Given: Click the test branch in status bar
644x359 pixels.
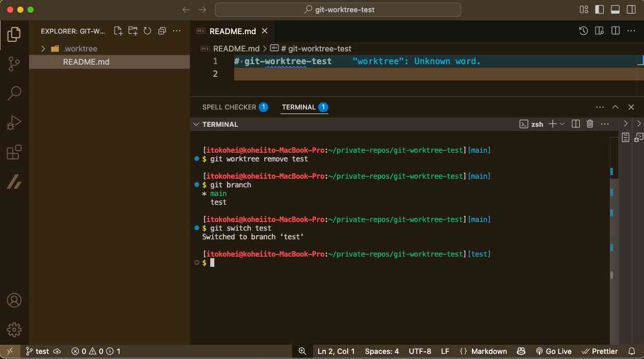Looking at the screenshot, I should click(x=38, y=351).
